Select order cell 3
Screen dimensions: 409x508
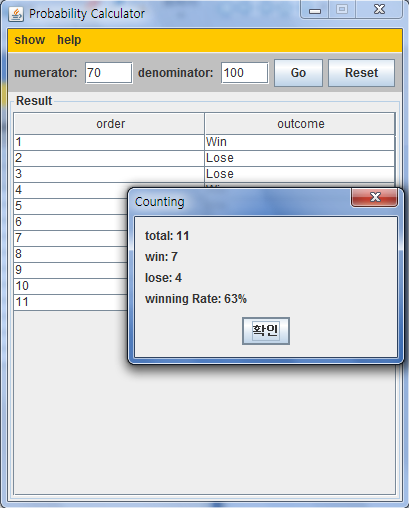click(x=109, y=174)
